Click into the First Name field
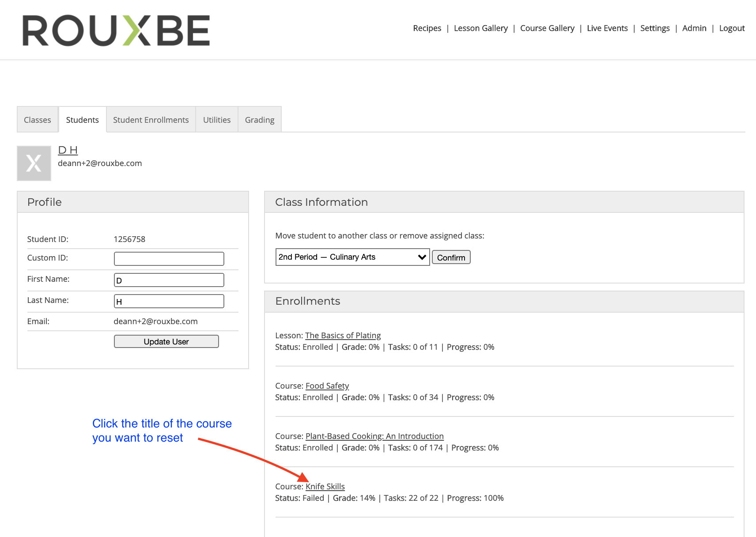Viewport: 756px width, 537px height. (169, 280)
